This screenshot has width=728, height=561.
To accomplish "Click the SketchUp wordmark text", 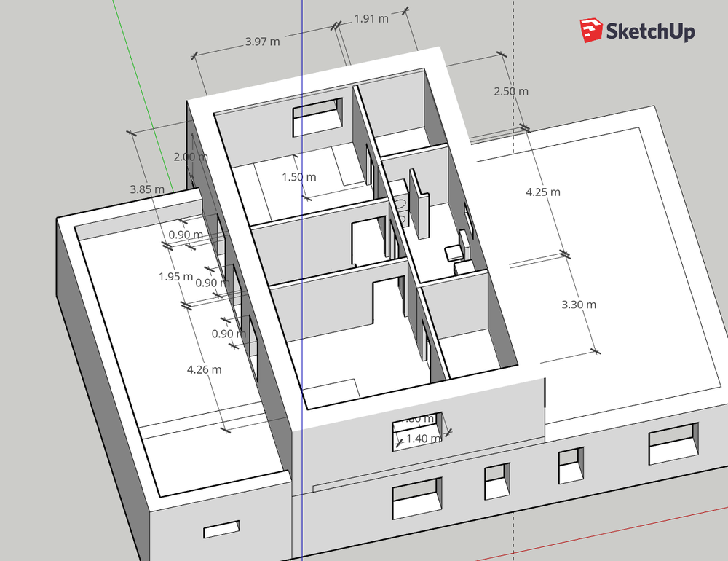I will tap(652, 31).
